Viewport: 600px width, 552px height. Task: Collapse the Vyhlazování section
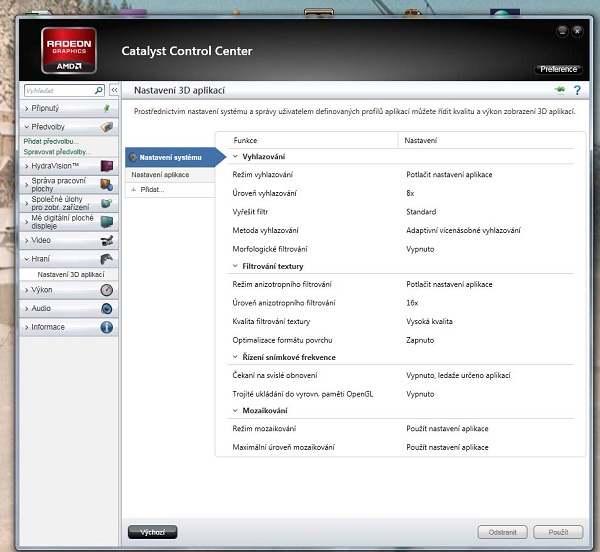(x=236, y=157)
